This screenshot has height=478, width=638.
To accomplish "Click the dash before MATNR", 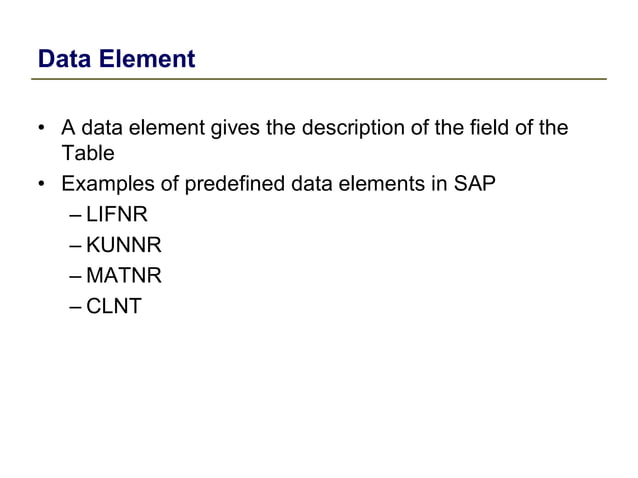I will (x=77, y=275).
